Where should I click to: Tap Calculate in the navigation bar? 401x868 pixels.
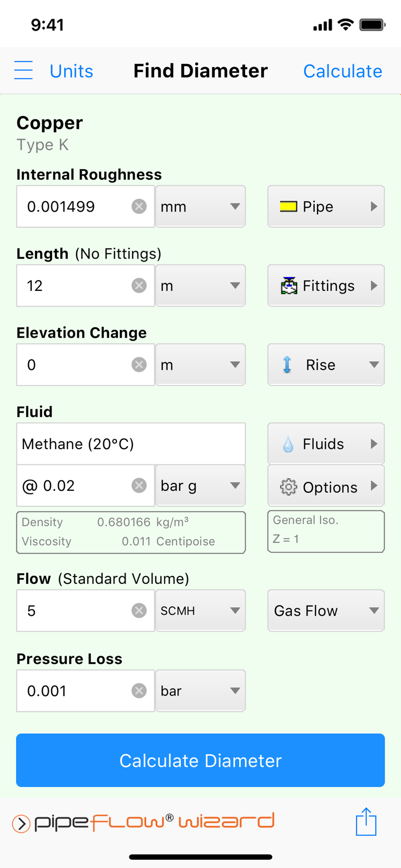(x=342, y=71)
